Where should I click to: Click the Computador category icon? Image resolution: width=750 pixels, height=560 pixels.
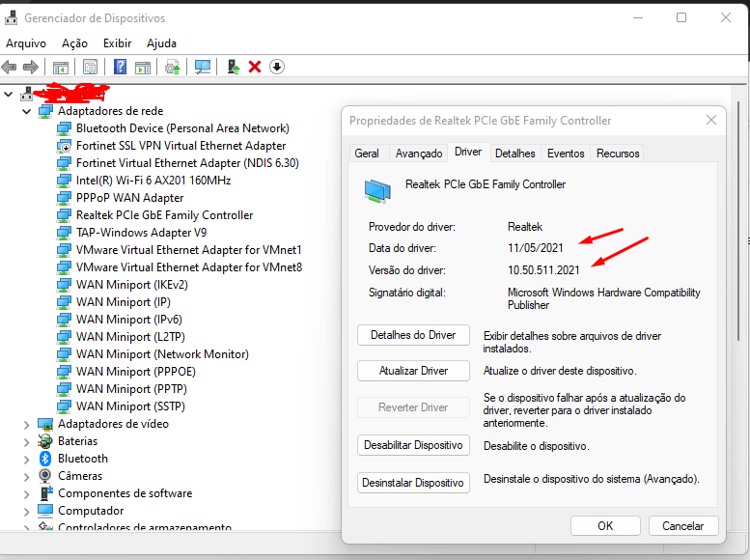(x=45, y=511)
